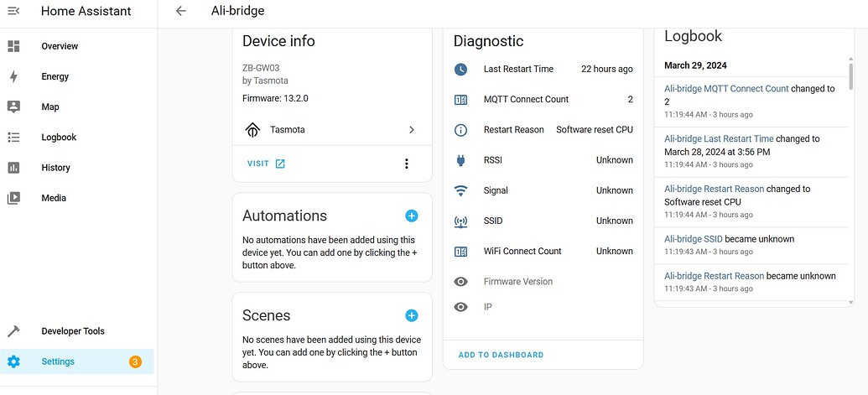868x395 pixels.
Task: Click ADD TO DASHBOARD button
Action: 501,356
